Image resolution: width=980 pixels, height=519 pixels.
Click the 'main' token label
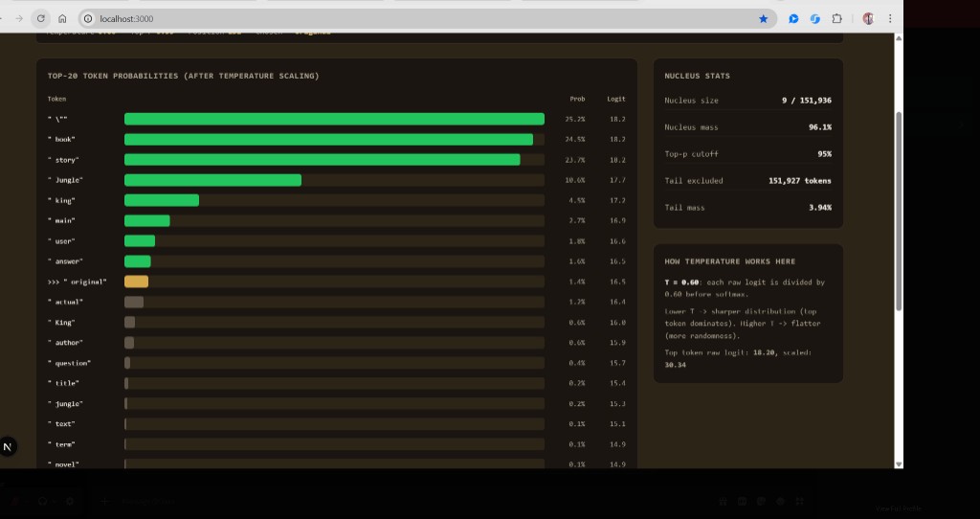coord(61,221)
